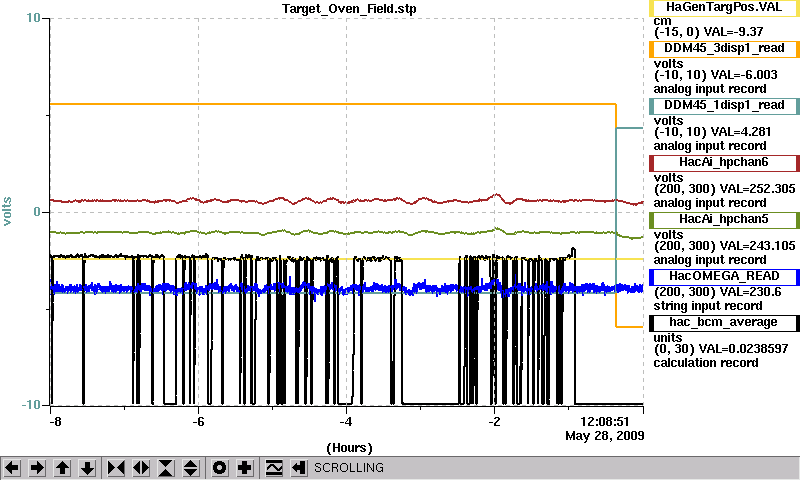Click the Target_Oven_Field.stp plot title
800x480 pixels.
click(349, 9)
